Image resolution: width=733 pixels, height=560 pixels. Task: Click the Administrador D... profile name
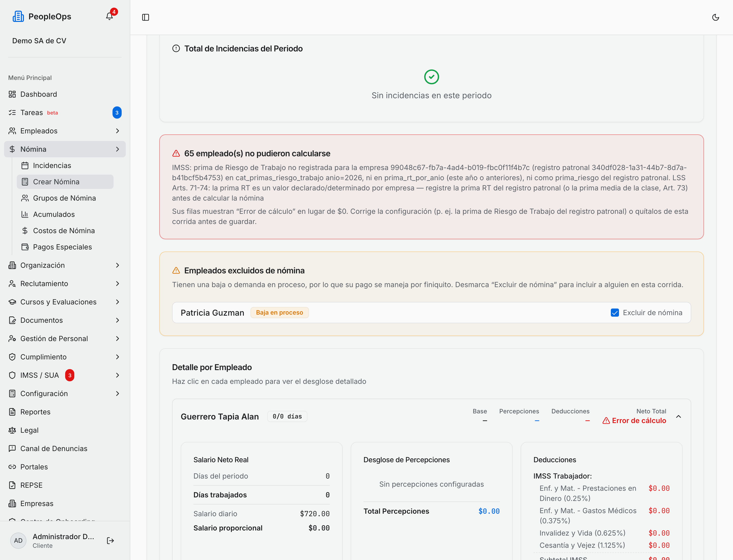(x=63, y=537)
